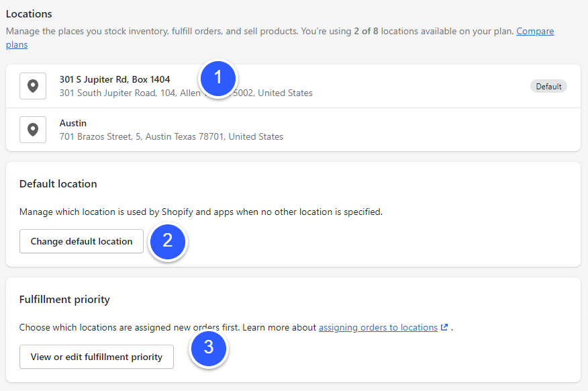588x391 pixels.
Task: Open the 301 S Jupiter Rd location entry
Action: point(114,79)
